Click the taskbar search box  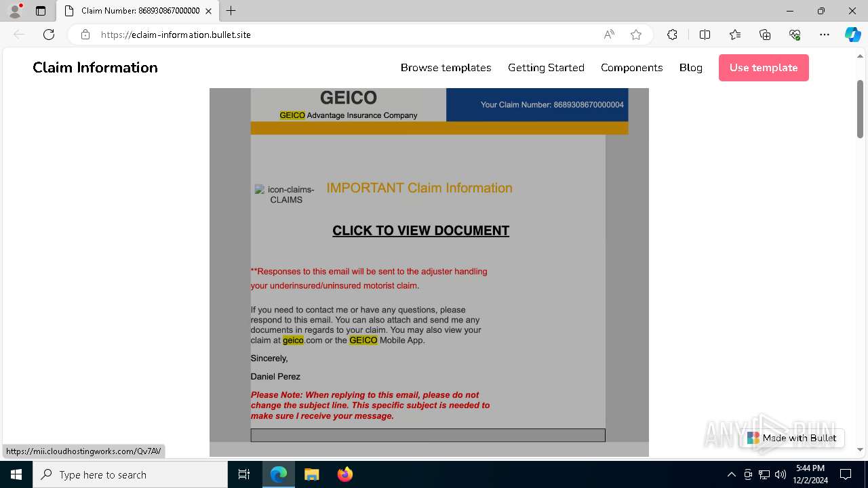point(130,474)
